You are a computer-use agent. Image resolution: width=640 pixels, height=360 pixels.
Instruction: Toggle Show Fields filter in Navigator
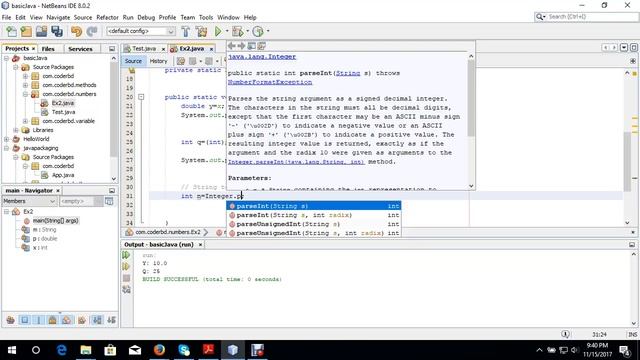coord(24,320)
